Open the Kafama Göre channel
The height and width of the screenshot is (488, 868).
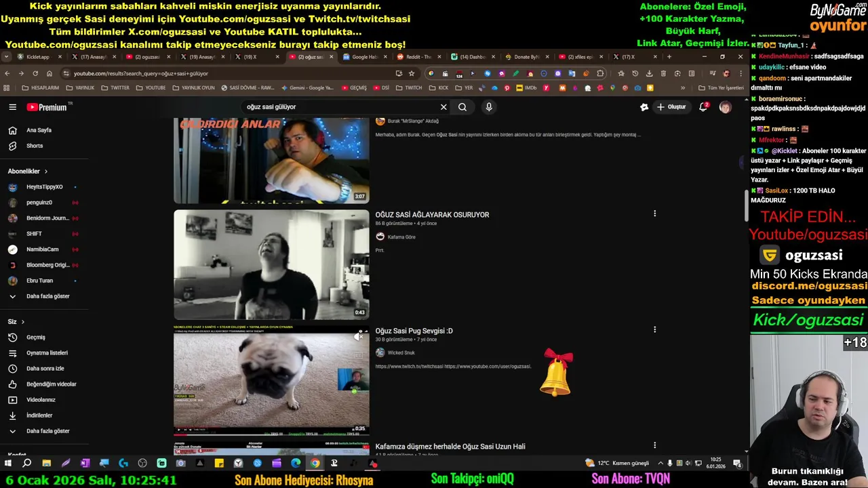(x=401, y=237)
